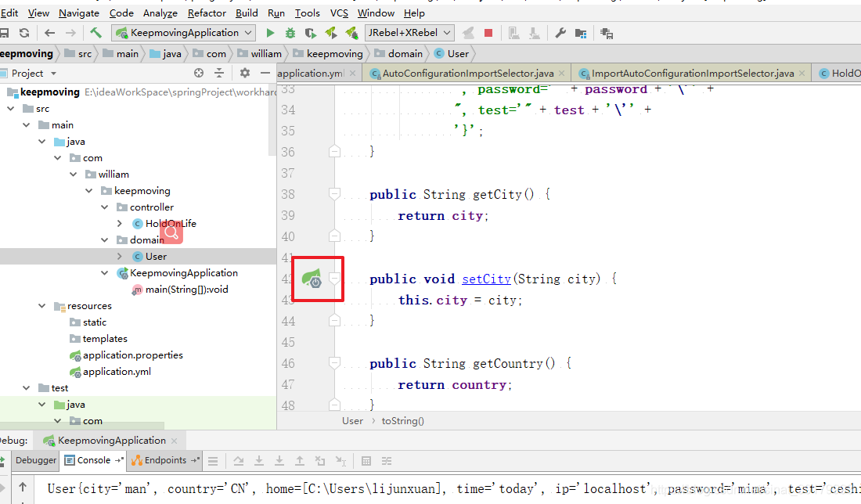Collapse the src folder in tree
The image size is (861, 504).
click(x=10, y=109)
